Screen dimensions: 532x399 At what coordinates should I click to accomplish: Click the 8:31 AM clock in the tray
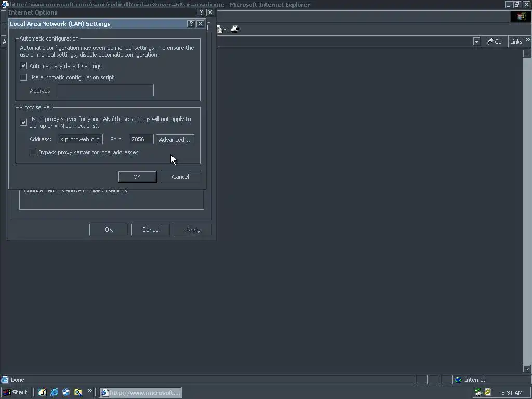(512, 393)
